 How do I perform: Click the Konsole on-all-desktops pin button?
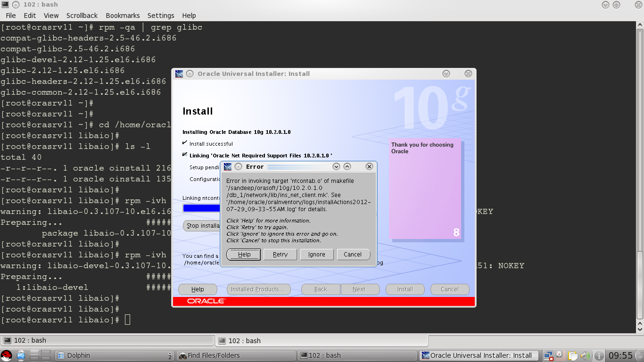coord(16,5)
